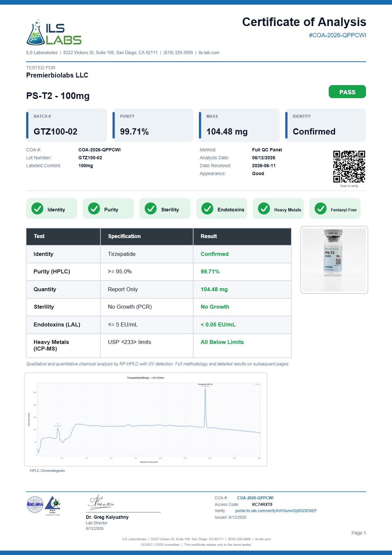Click the Purity card showing 99.71%

pos(153,125)
